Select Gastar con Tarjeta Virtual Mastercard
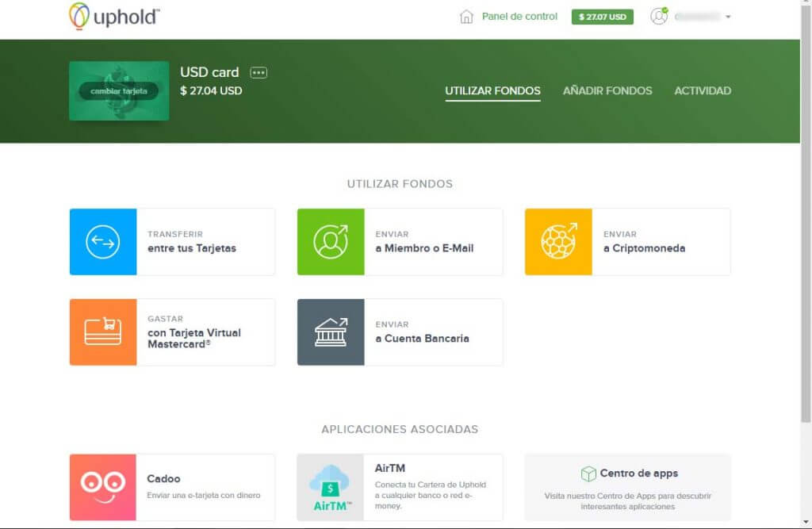812x529 pixels. click(172, 332)
